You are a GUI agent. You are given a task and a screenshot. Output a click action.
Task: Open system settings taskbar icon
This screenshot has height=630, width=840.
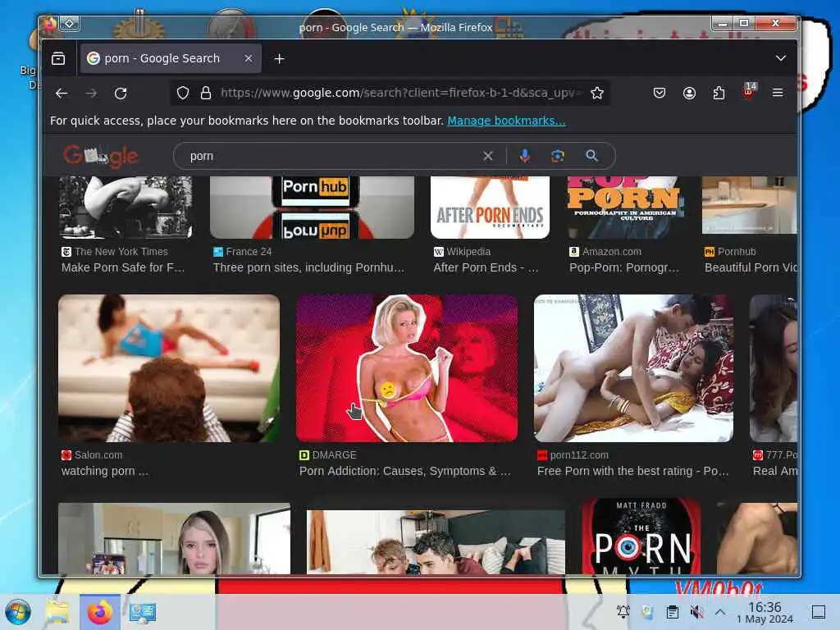143,612
